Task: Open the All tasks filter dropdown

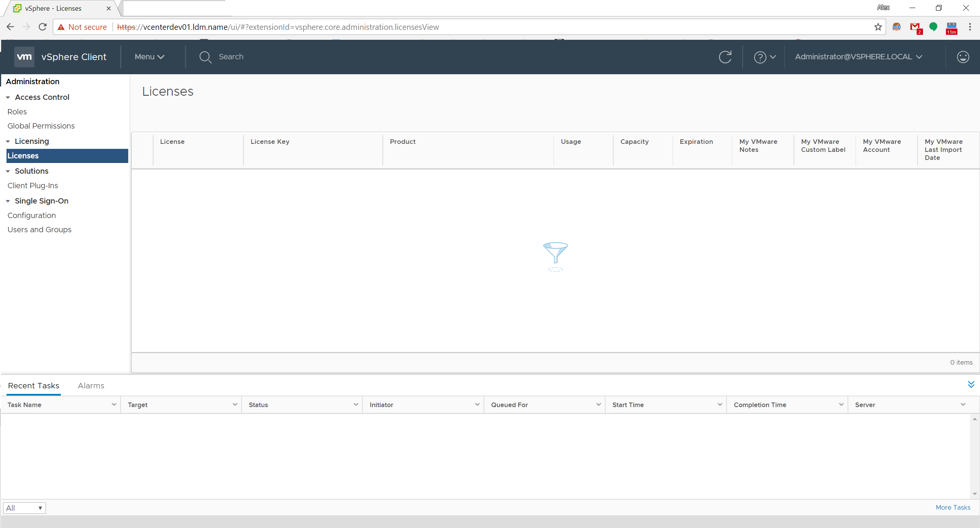Action: click(24, 508)
